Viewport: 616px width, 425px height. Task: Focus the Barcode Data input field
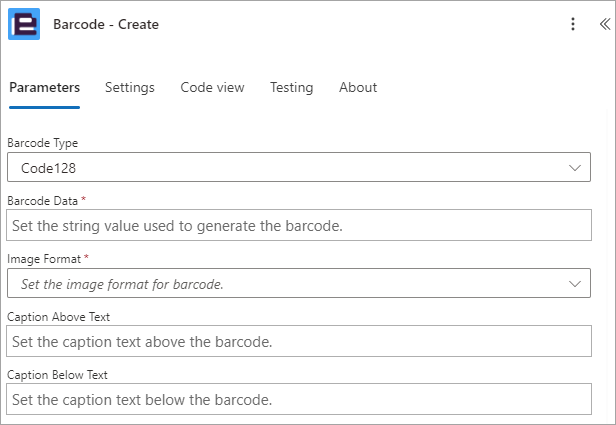coord(299,225)
